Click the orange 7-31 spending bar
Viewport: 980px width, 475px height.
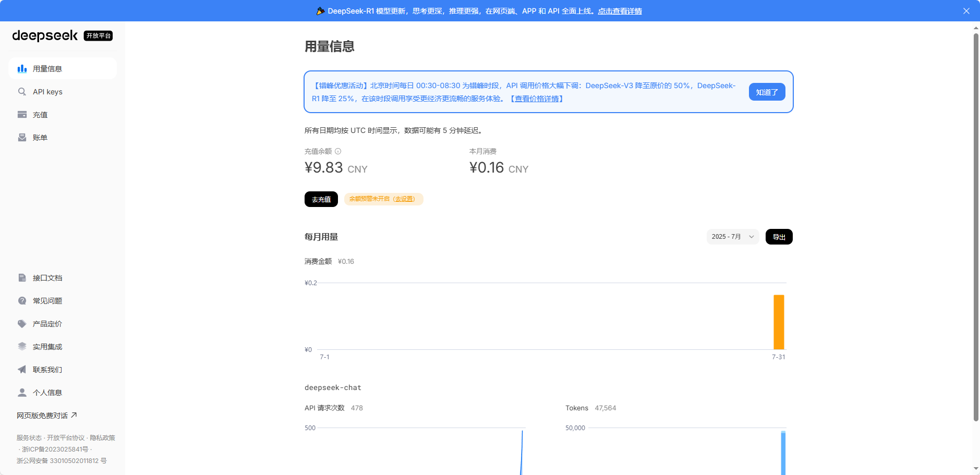[x=779, y=322]
